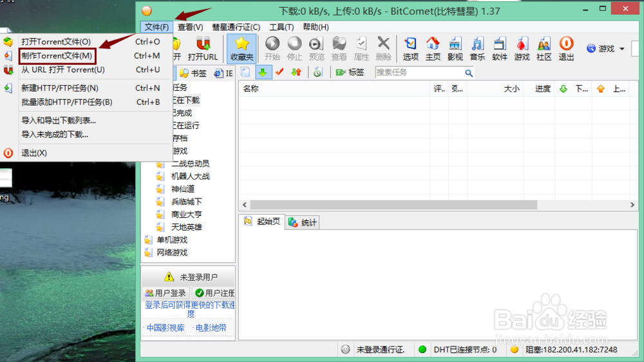
Task: Open the 音乐 toolbar icon
Action: [x=477, y=48]
